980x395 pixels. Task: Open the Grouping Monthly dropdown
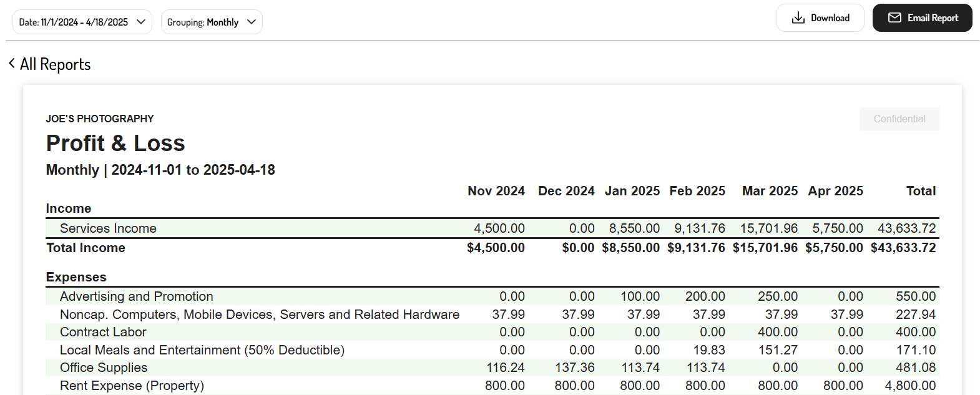(x=212, y=22)
